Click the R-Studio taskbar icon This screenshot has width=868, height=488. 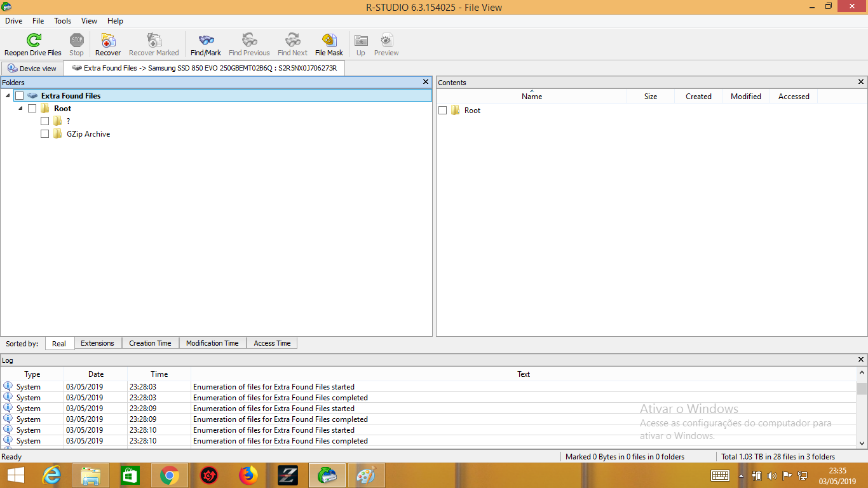click(327, 475)
